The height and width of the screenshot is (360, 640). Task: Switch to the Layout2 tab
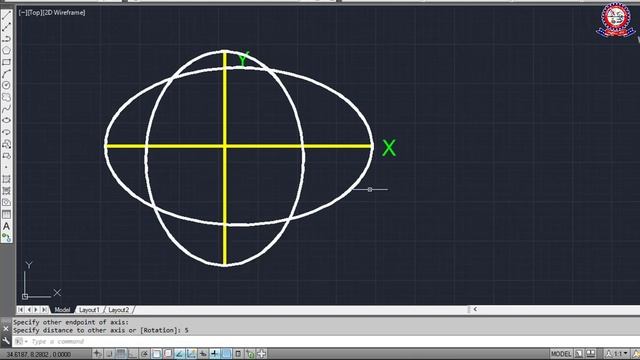coord(119,310)
